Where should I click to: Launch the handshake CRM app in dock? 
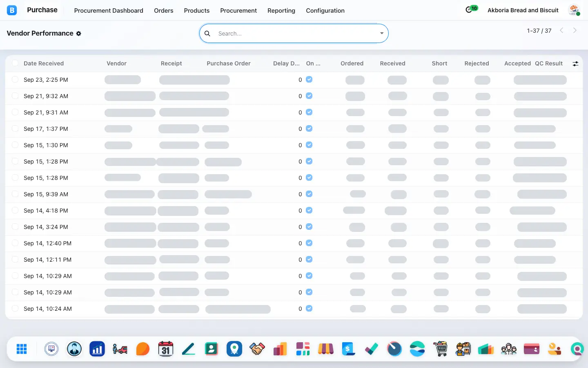(x=257, y=349)
